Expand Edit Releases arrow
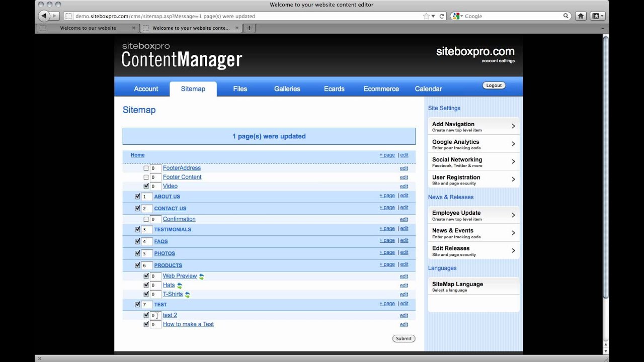Image resolution: width=644 pixels, height=362 pixels. point(513,250)
